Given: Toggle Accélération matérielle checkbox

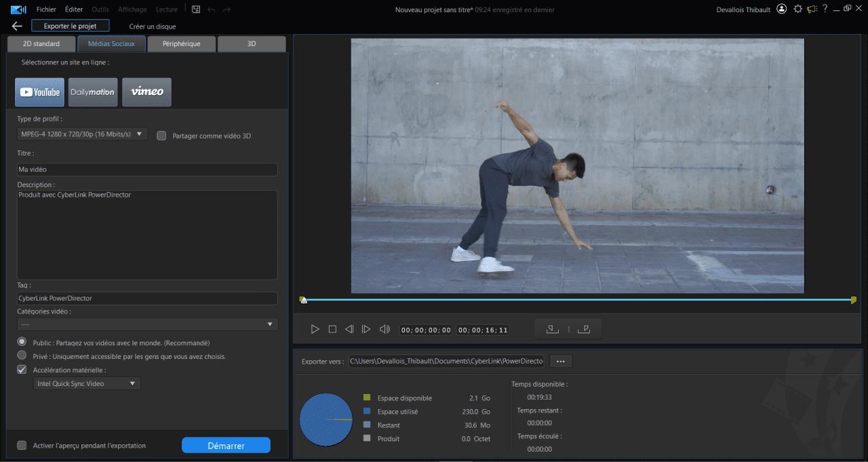Looking at the screenshot, I should [x=22, y=370].
